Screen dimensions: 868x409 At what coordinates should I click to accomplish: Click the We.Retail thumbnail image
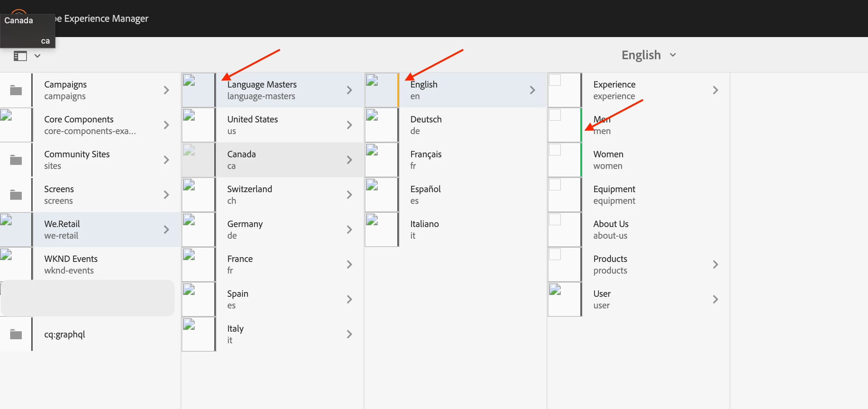(x=7, y=220)
